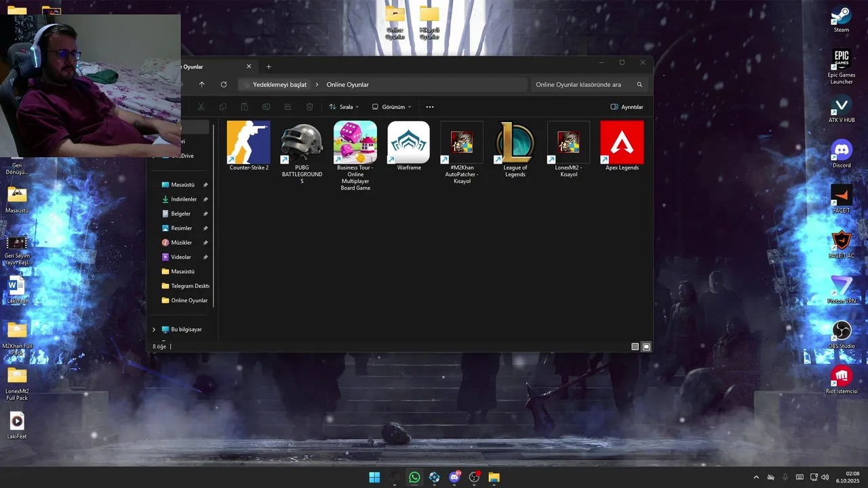868x488 pixels.
Task: Open Discord desktop shortcut
Action: pyautogui.click(x=841, y=155)
